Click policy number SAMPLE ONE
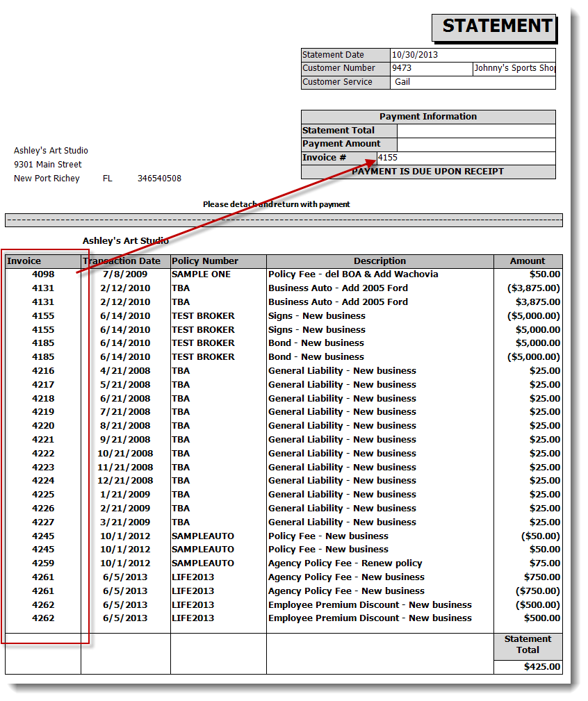The width and height of the screenshot is (588, 701). pyautogui.click(x=202, y=274)
